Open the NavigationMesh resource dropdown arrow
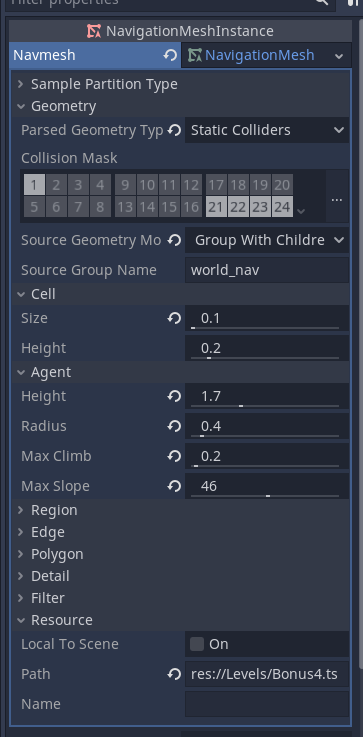Viewport: 363px width, 737px height. pyautogui.click(x=339, y=56)
